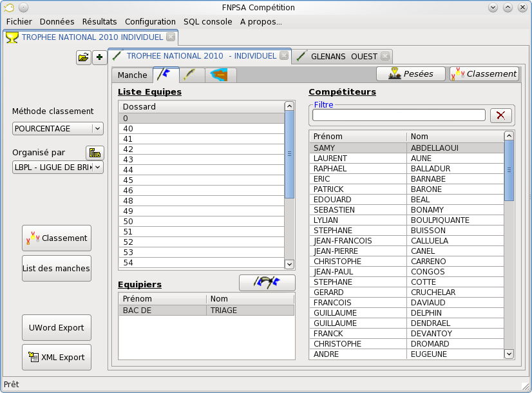This screenshot has width=532, height=393.
Task: Open the SQL console menu
Action: point(207,21)
